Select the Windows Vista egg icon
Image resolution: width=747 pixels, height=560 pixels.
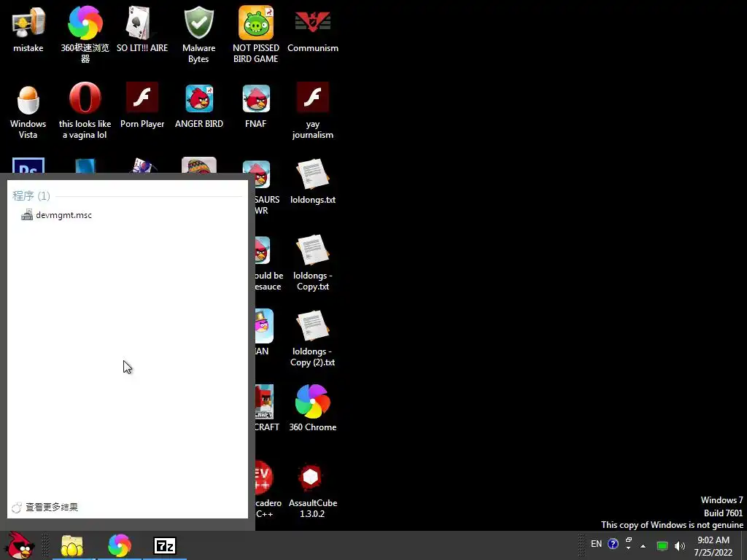click(28, 111)
